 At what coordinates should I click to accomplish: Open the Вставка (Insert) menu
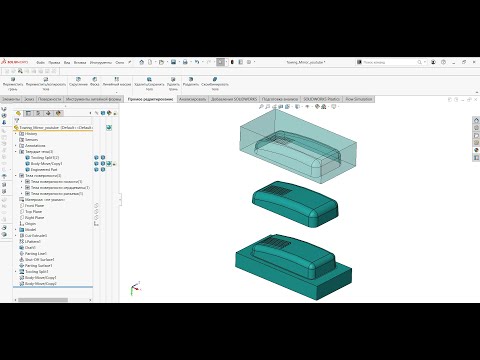point(80,62)
